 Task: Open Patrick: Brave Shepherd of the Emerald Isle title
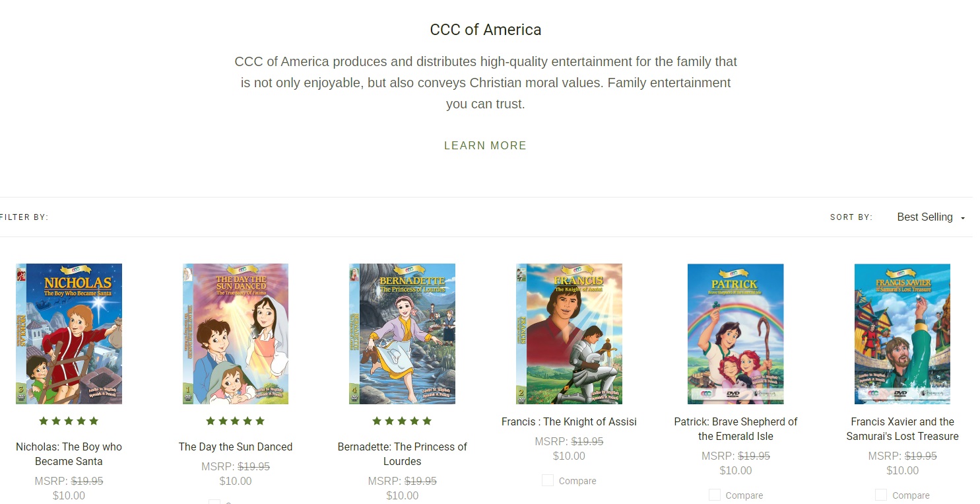pos(735,429)
